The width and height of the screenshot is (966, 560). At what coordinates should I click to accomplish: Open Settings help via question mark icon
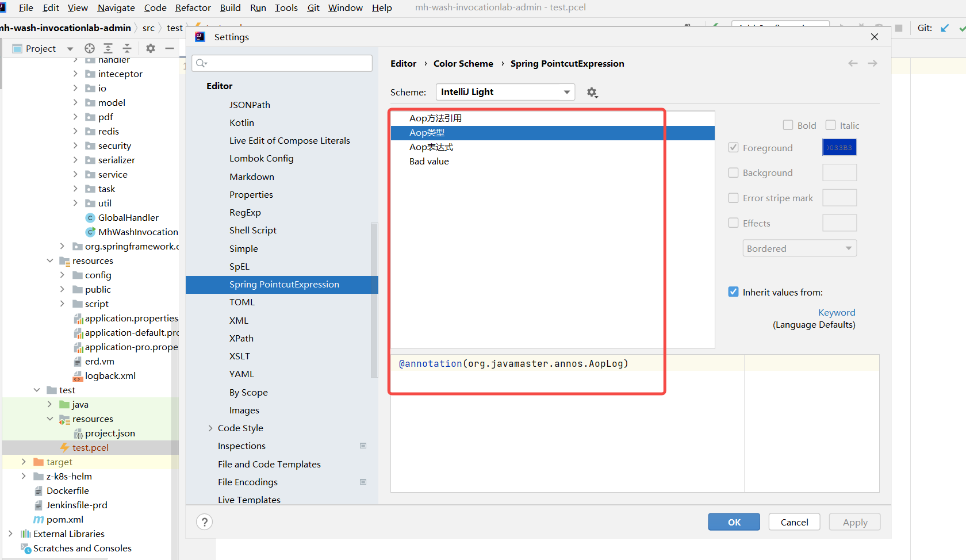pos(205,521)
